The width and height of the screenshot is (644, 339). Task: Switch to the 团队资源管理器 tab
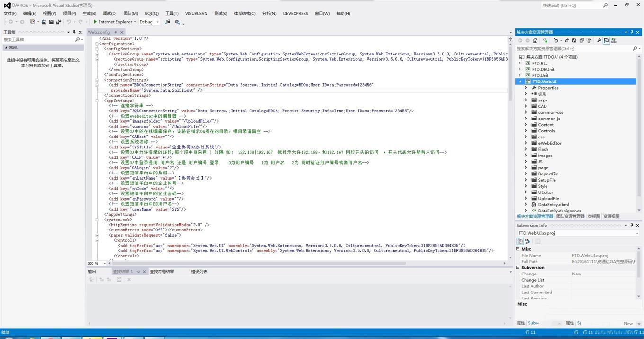[x=570, y=216]
